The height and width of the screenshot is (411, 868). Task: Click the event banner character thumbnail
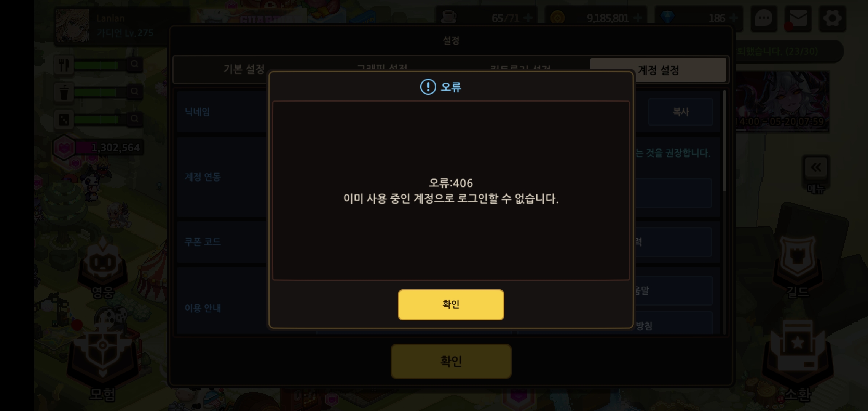pos(782,101)
